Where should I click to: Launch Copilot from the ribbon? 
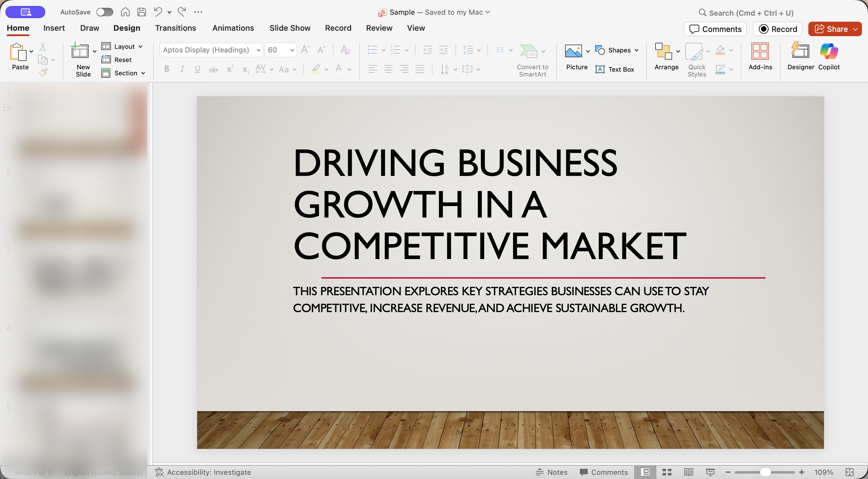829,56
